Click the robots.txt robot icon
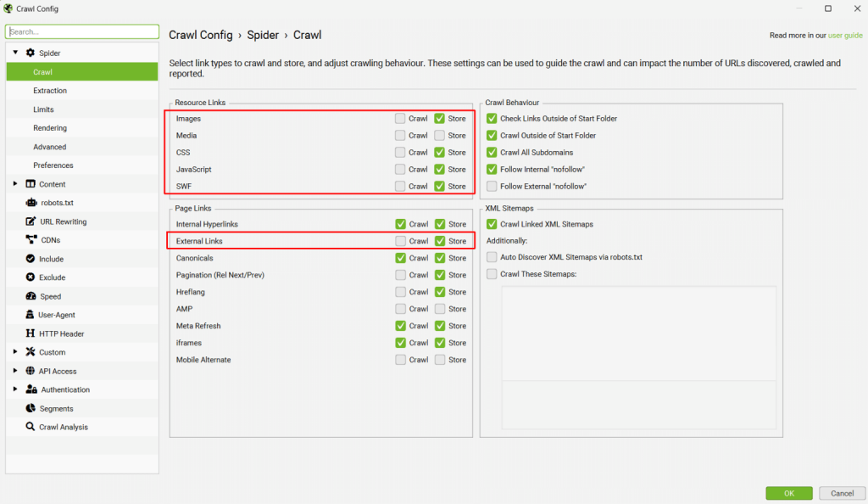868x504 pixels. pyautogui.click(x=31, y=203)
